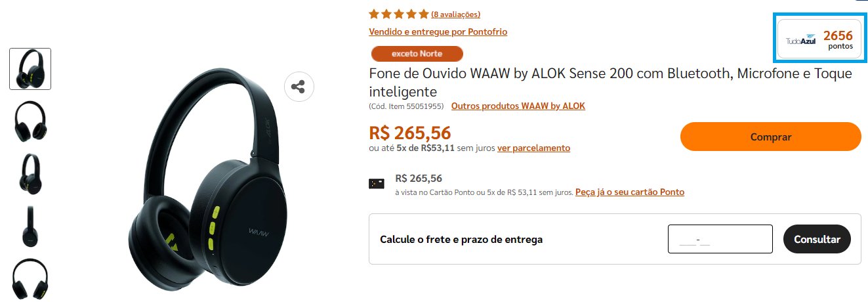Open Peça já o seu cartão Ponto link
This screenshot has height=302, width=868.
pos(630,192)
